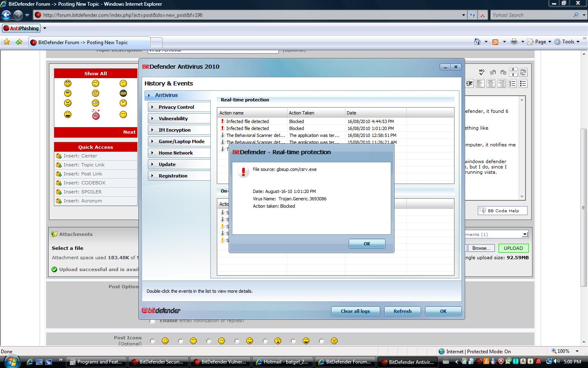The height and width of the screenshot is (368, 588).
Task: Open the browser Home icon
Action: point(477,42)
